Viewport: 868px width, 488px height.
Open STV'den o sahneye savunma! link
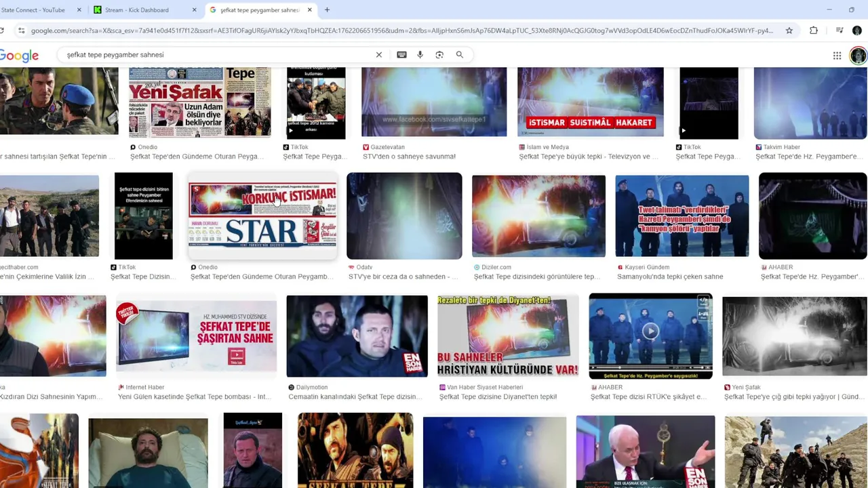point(409,157)
